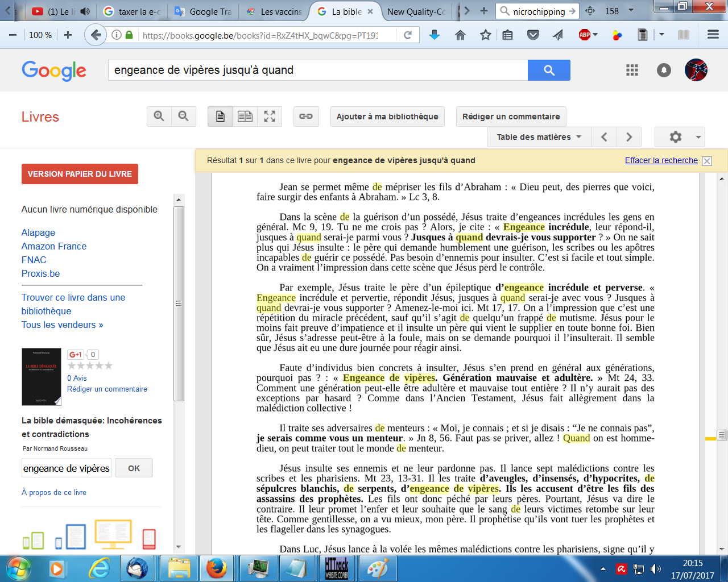Viewport: 728px width, 582px height.
Task: Click the browser zoom out minus
Action: coord(13,35)
